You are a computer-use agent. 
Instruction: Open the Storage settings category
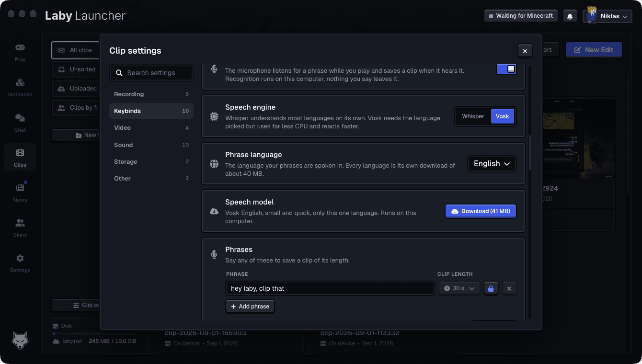point(151,162)
